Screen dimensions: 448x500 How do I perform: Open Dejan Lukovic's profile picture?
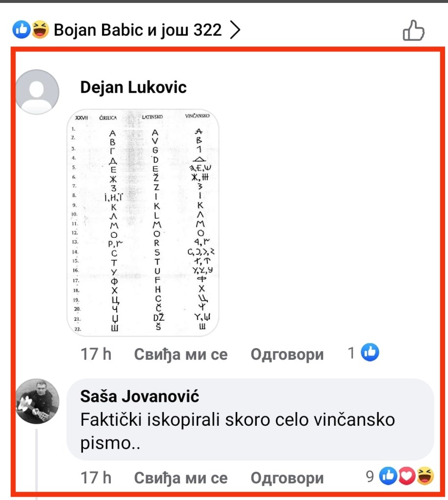point(38,91)
